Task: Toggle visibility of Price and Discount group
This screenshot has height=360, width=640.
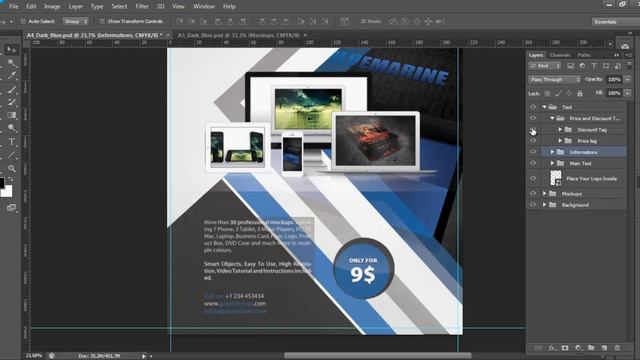Action: tap(533, 118)
